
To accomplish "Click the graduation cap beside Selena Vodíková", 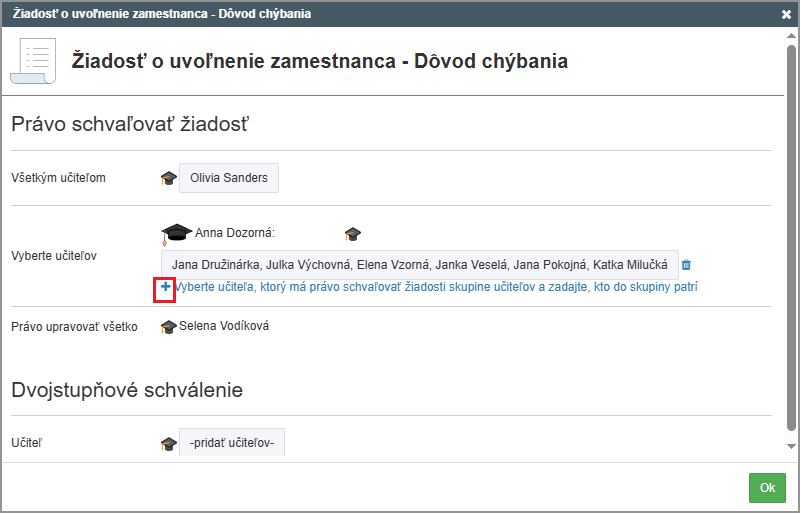I will click(x=168, y=327).
